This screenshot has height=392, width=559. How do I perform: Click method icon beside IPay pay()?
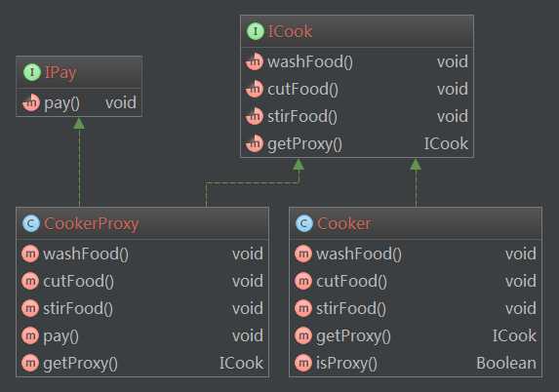coord(31,103)
